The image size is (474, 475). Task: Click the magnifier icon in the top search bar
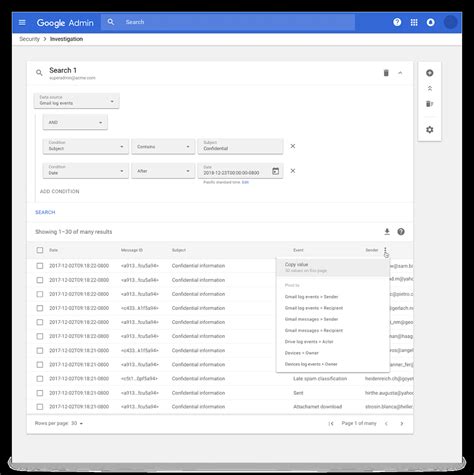pos(111,22)
